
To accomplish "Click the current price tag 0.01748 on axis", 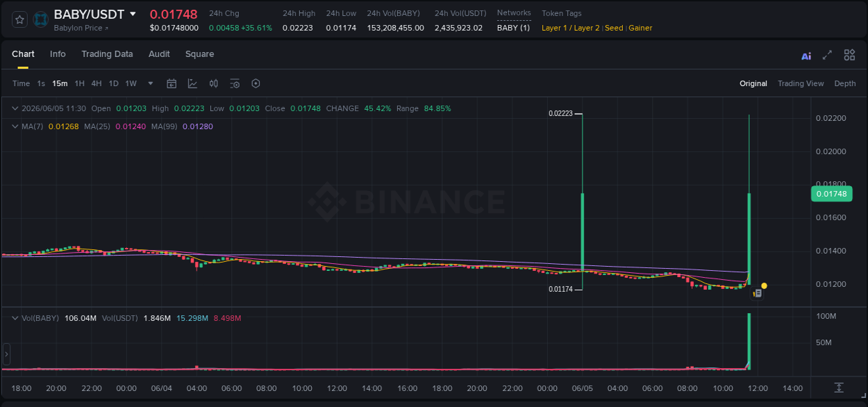I will 831,194.
